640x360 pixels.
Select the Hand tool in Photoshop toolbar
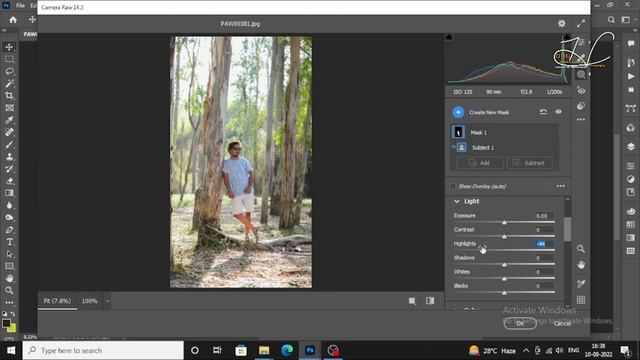[9, 278]
